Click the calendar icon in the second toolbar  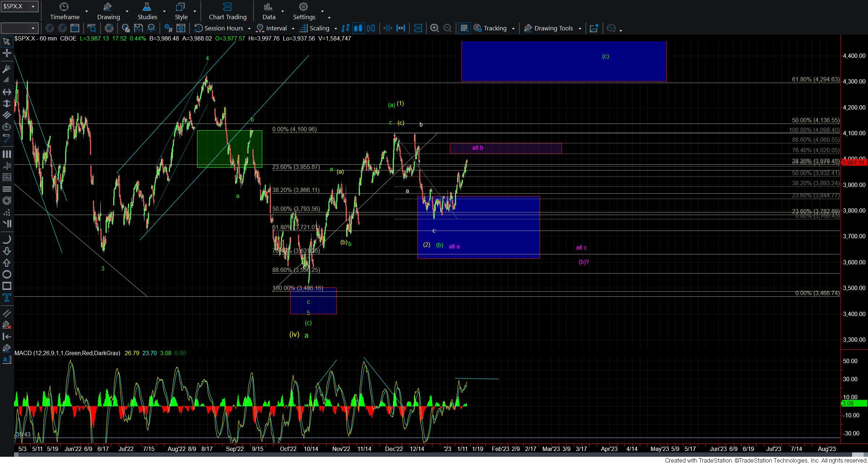(x=75, y=28)
